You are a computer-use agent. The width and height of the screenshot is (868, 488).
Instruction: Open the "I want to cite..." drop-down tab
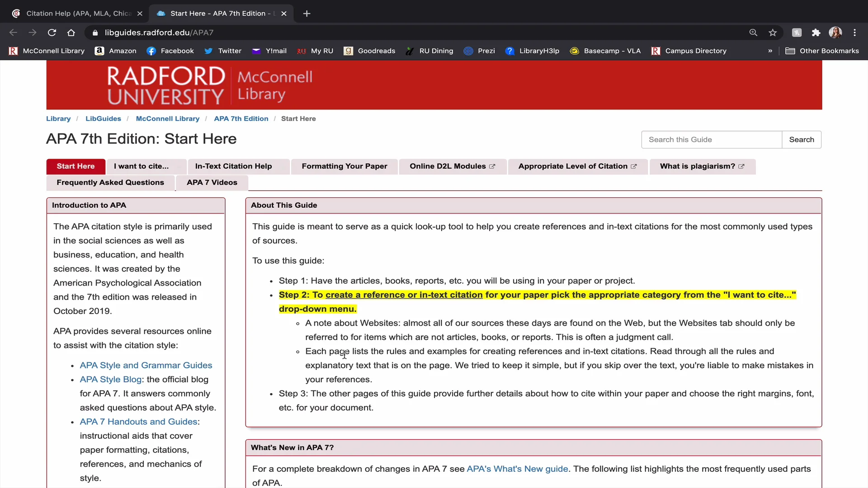[x=142, y=166]
